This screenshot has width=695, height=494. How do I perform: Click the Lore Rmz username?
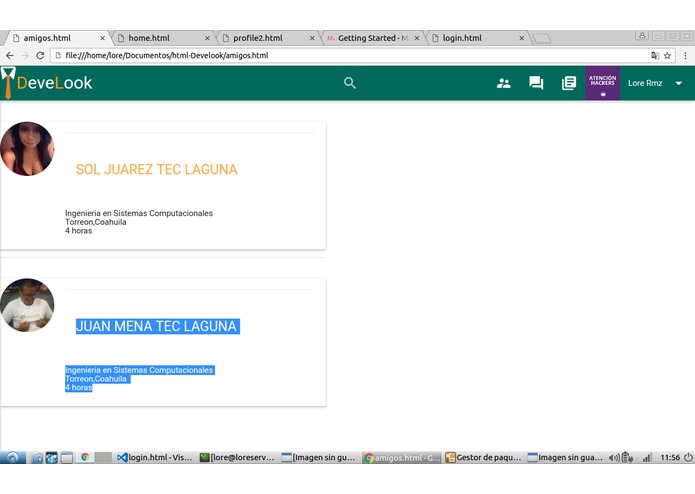(645, 83)
